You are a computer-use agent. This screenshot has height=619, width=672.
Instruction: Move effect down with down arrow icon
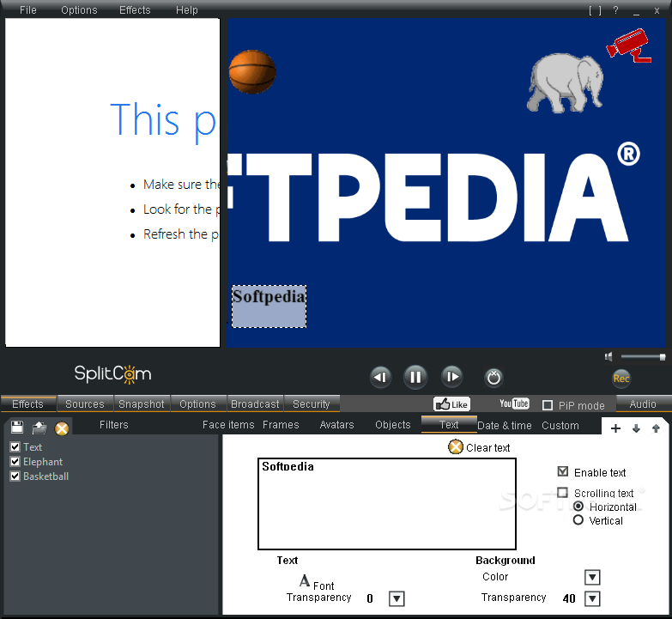[x=636, y=428]
